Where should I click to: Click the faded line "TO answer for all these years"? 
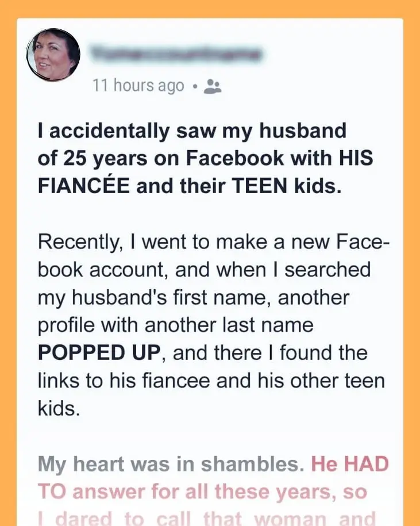coord(202,492)
